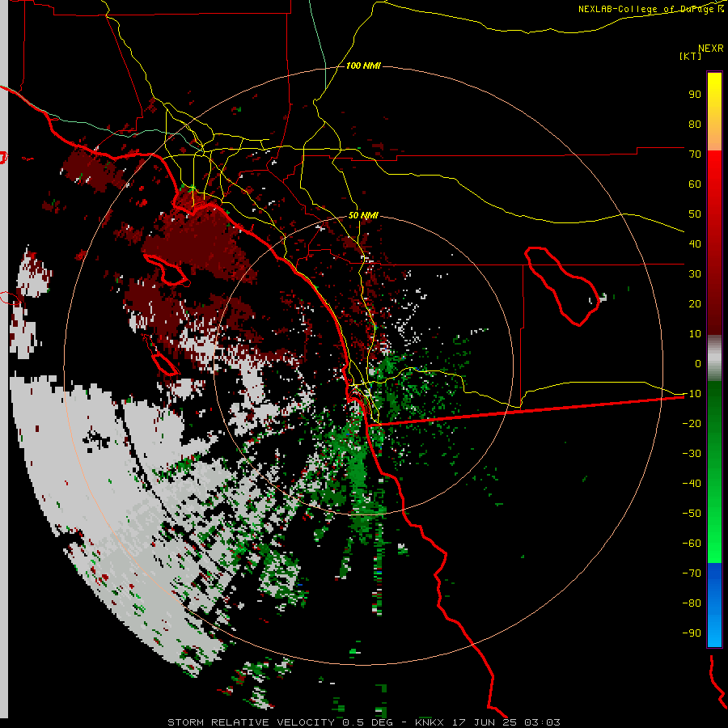Click the -60 value on velocity scale

pos(692,544)
